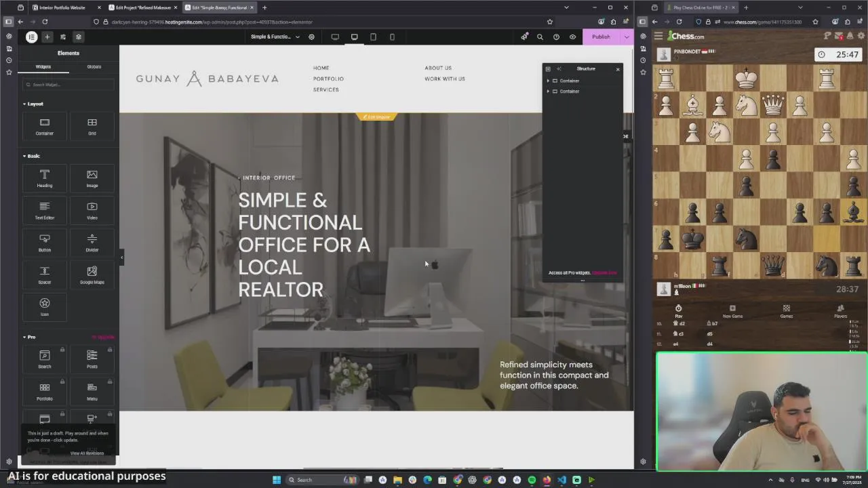Viewport: 868px width, 488px height.
Task: Open the What's New rocket icon
Action: point(524,37)
